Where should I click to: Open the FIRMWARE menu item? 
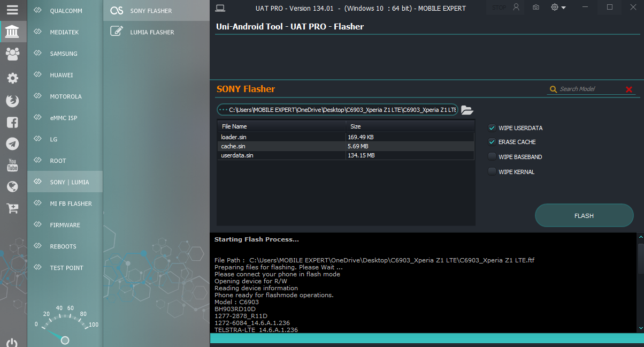(65, 225)
